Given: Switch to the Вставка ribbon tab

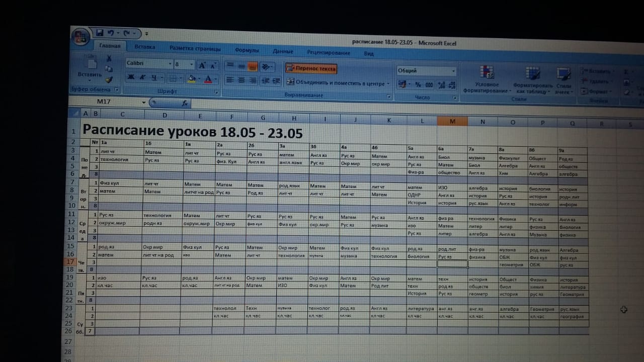Looking at the screenshot, I should [145, 47].
